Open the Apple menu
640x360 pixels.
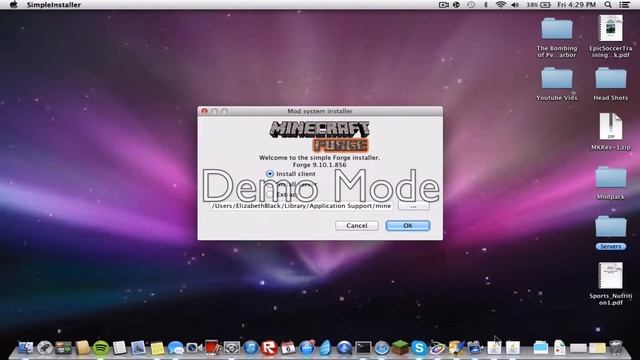tap(13, 5)
